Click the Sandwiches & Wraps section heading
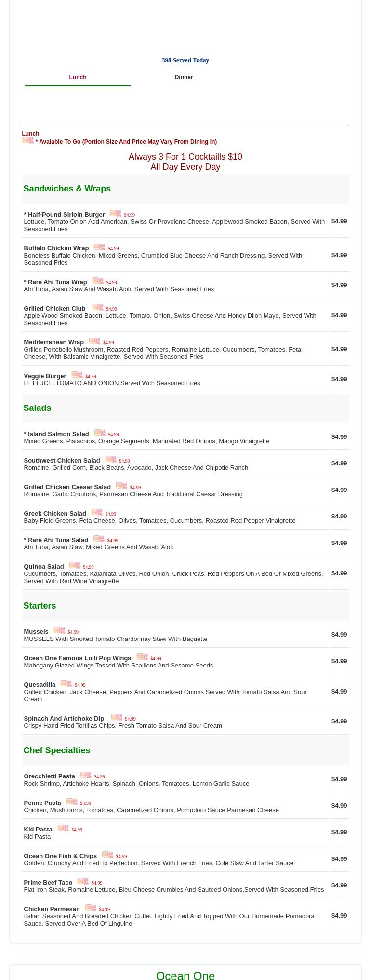Image resolution: width=371 pixels, height=980 pixels. [x=67, y=189]
